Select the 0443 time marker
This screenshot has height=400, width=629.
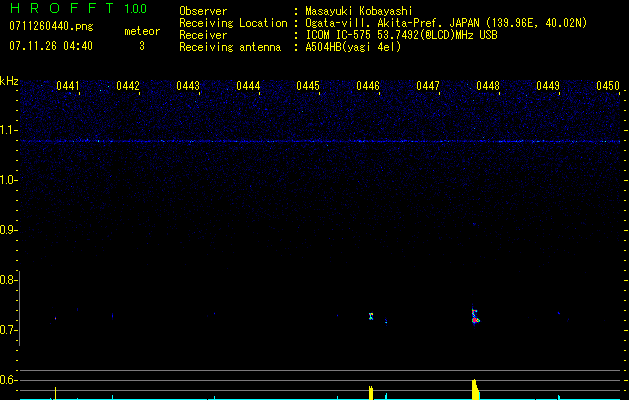pos(188,86)
